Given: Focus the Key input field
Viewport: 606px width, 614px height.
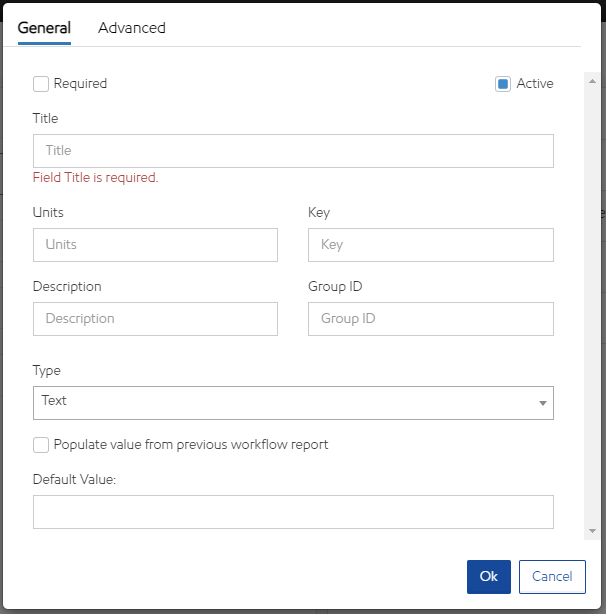Looking at the screenshot, I should pyautogui.click(x=430, y=245).
